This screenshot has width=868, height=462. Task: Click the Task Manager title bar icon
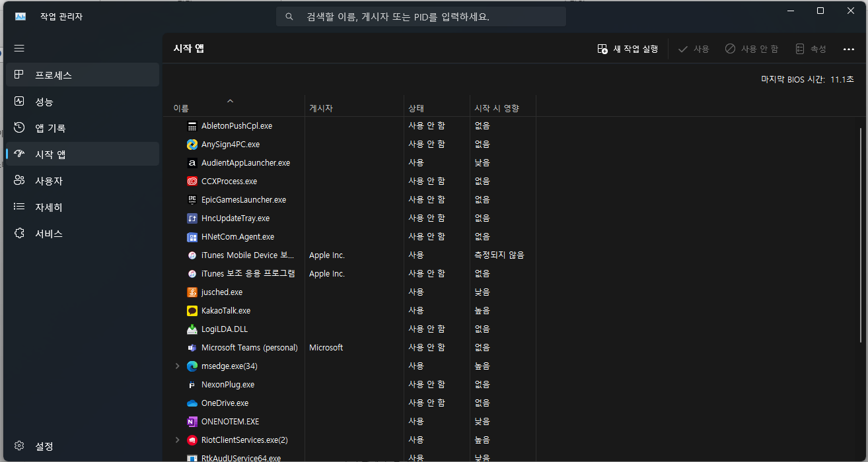[x=20, y=16]
